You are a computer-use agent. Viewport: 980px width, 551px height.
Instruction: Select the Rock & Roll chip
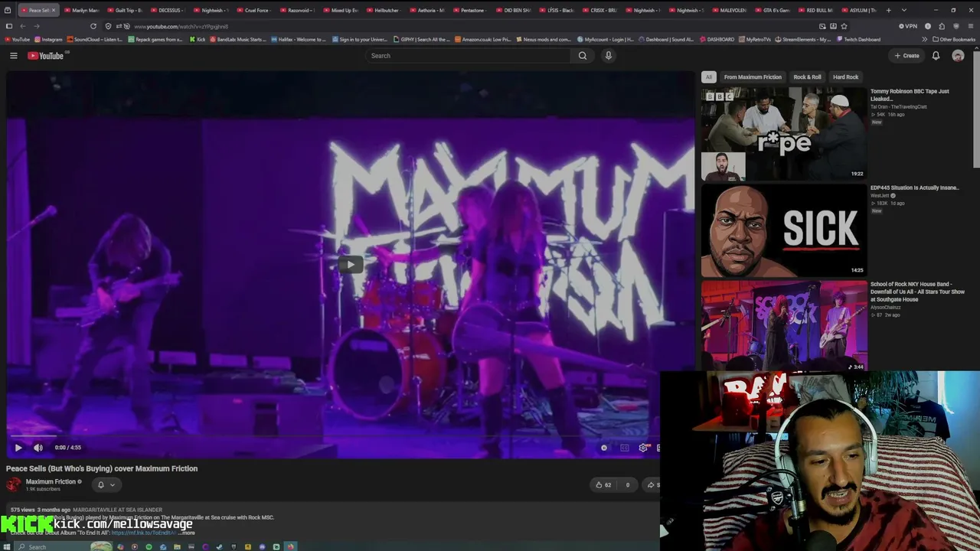pos(807,77)
